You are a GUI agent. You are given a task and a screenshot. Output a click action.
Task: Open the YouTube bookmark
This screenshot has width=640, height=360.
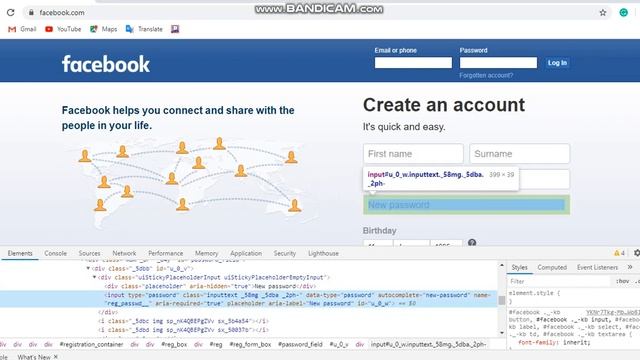coord(63,29)
